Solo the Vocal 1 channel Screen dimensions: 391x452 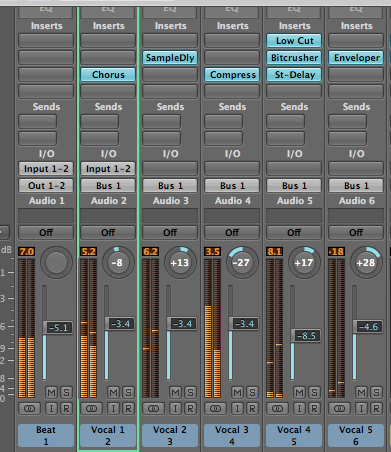click(x=128, y=392)
